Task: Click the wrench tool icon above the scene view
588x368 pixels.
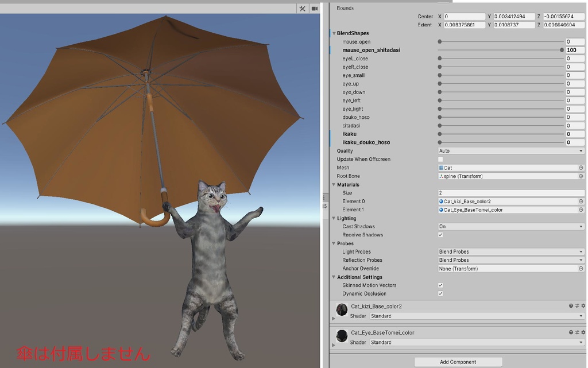Action: pos(303,9)
